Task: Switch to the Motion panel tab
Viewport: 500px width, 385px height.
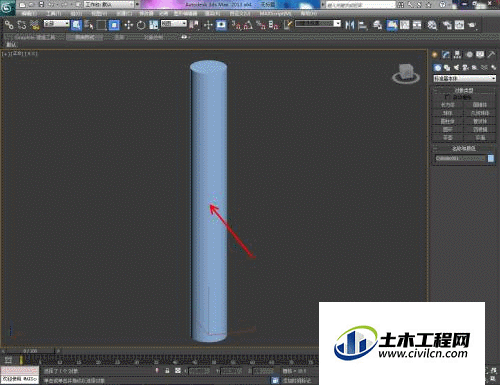Action: (x=469, y=55)
